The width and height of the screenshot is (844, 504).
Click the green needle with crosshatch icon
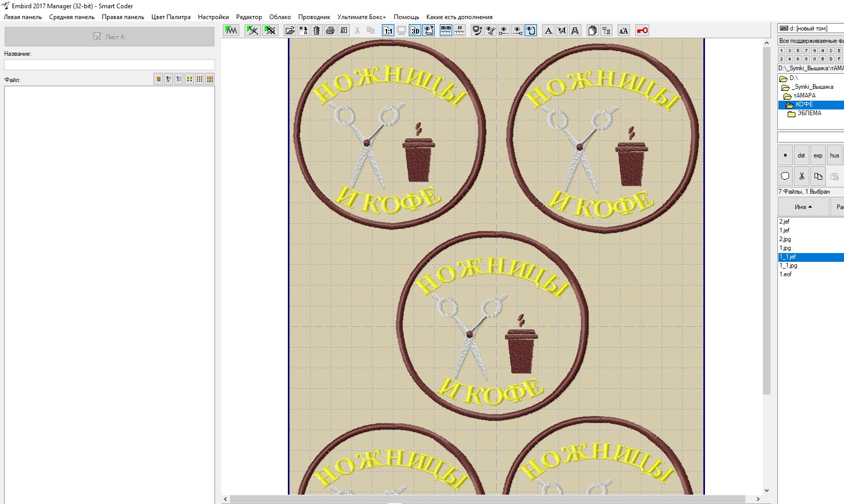click(x=270, y=30)
